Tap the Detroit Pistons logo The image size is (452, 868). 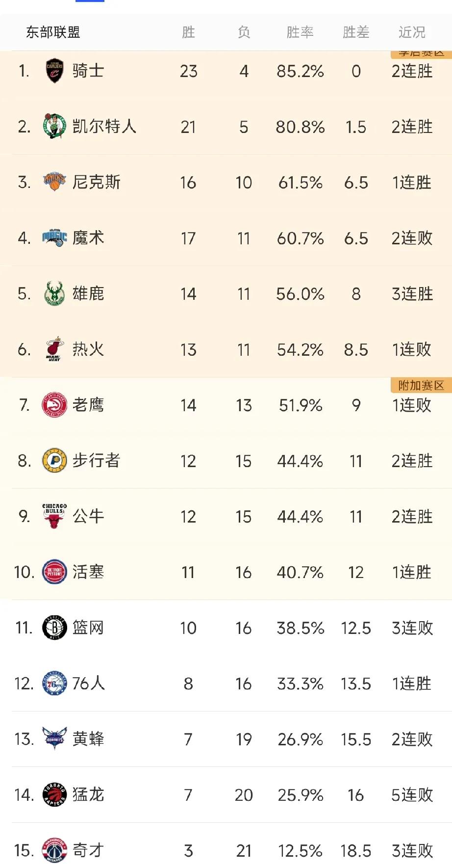coord(54,572)
